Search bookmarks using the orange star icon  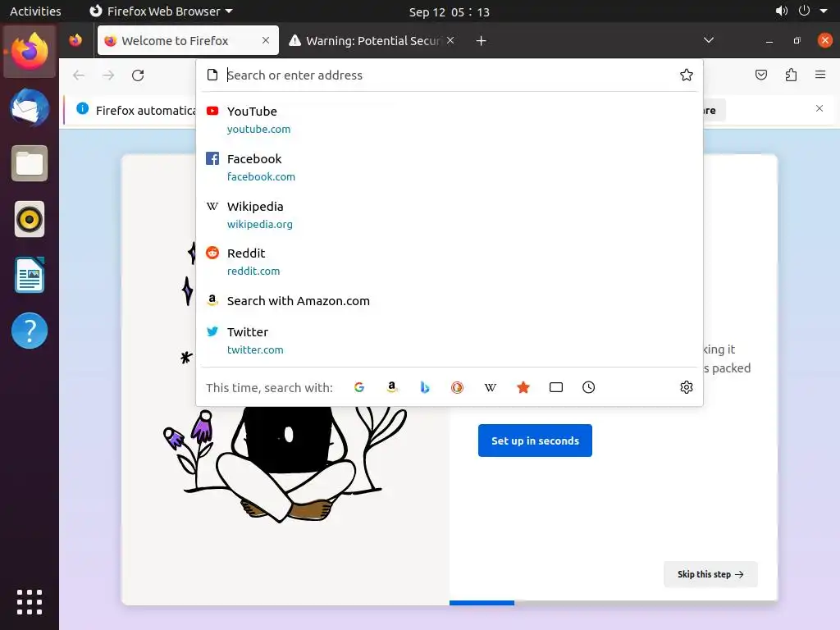(523, 387)
